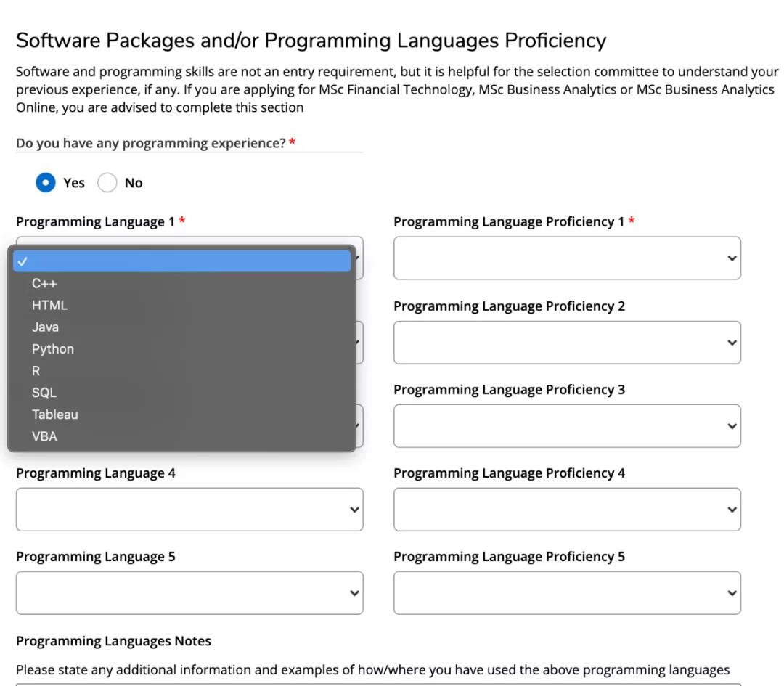784x686 pixels.
Task: Choose SQL in the language list
Action: pos(44,393)
